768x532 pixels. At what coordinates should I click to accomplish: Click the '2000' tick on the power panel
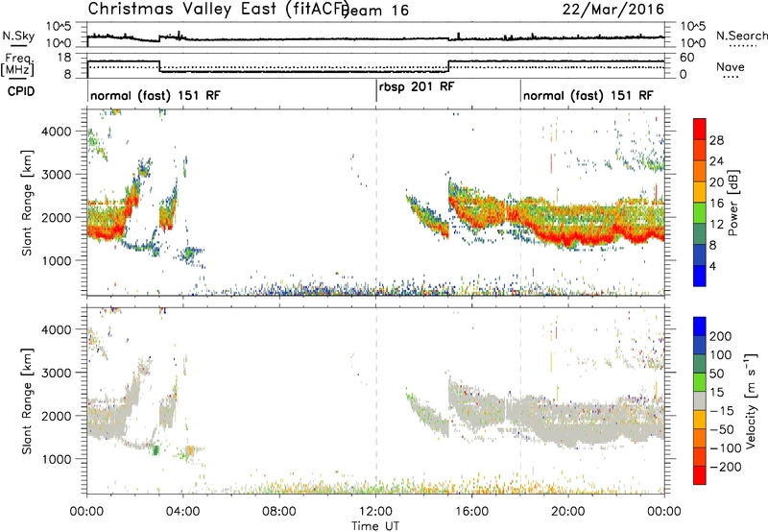click(57, 217)
